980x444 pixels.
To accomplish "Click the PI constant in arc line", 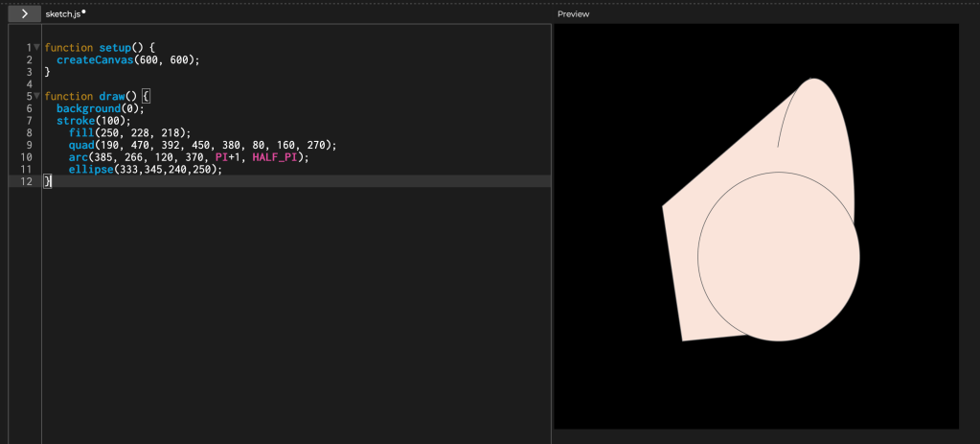I will tap(221, 157).
